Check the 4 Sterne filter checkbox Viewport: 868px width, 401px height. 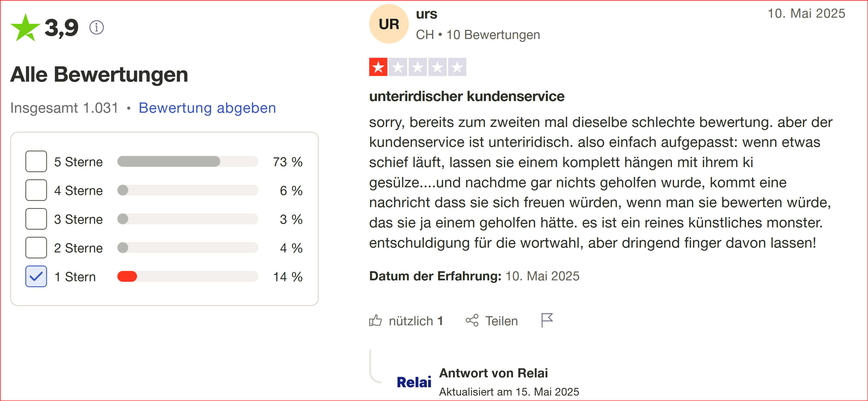[x=36, y=190]
